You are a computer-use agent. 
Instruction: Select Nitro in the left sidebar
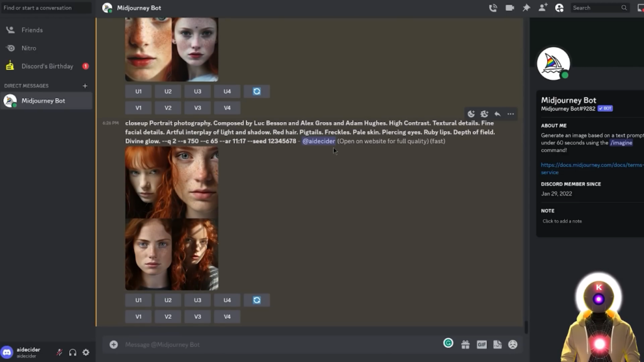[29, 48]
